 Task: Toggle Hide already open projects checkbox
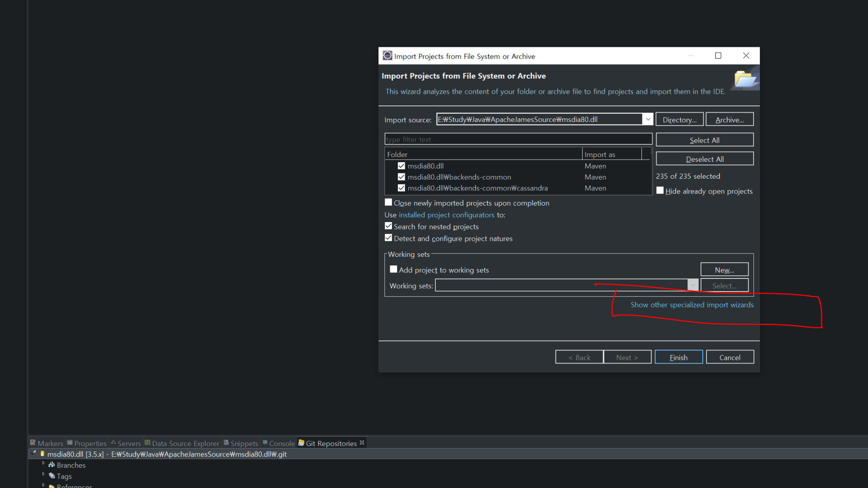click(x=660, y=191)
